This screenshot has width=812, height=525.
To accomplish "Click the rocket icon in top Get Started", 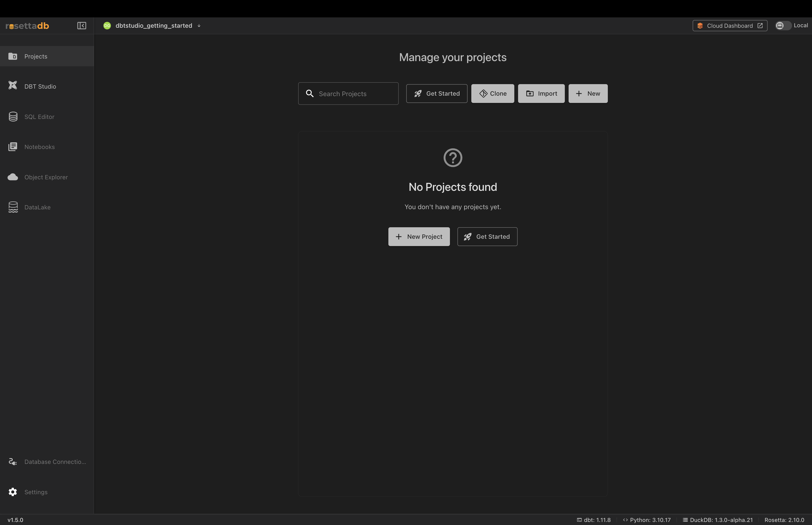I will click(418, 93).
